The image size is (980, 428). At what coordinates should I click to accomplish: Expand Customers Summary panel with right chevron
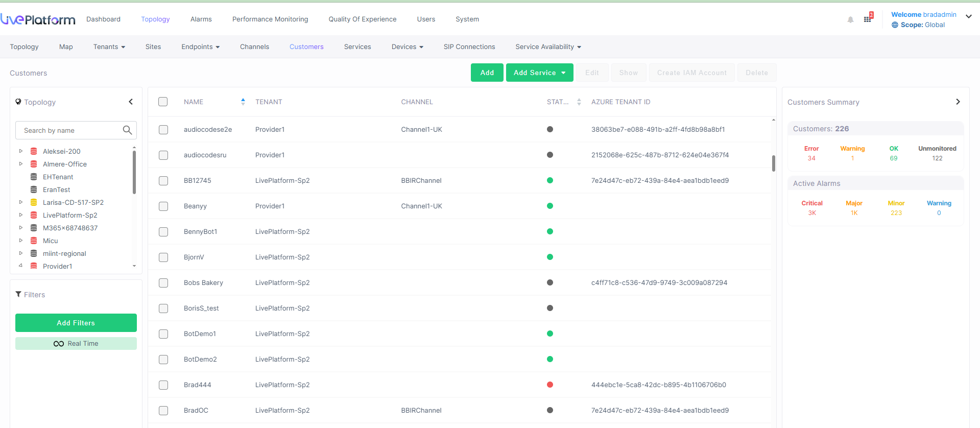958,102
